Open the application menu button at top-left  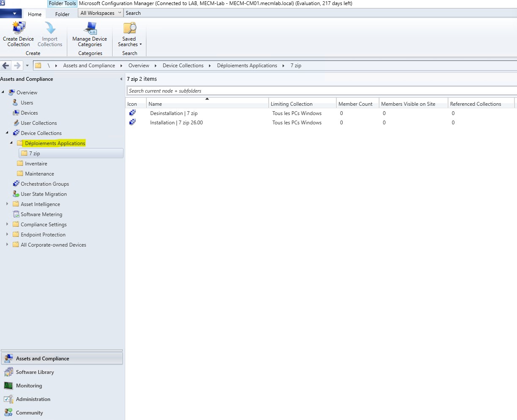click(x=11, y=14)
